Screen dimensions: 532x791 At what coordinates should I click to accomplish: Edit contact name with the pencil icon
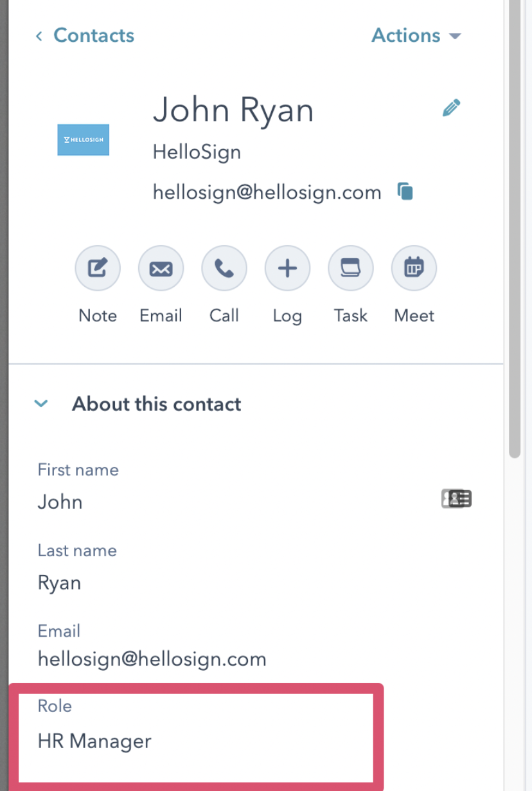(x=452, y=108)
